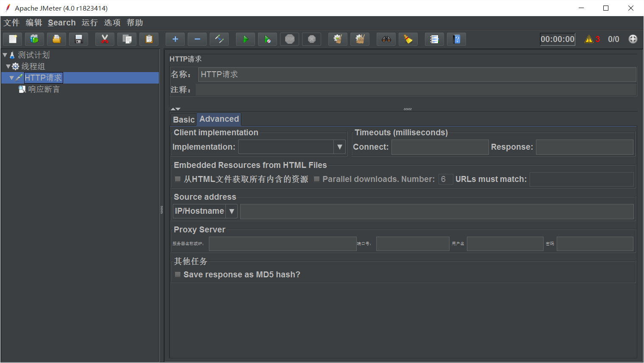The height and width of the screenshot is (363, 644).
Task: Open the Templates icon in toolbar
Action: pos(35,39)
